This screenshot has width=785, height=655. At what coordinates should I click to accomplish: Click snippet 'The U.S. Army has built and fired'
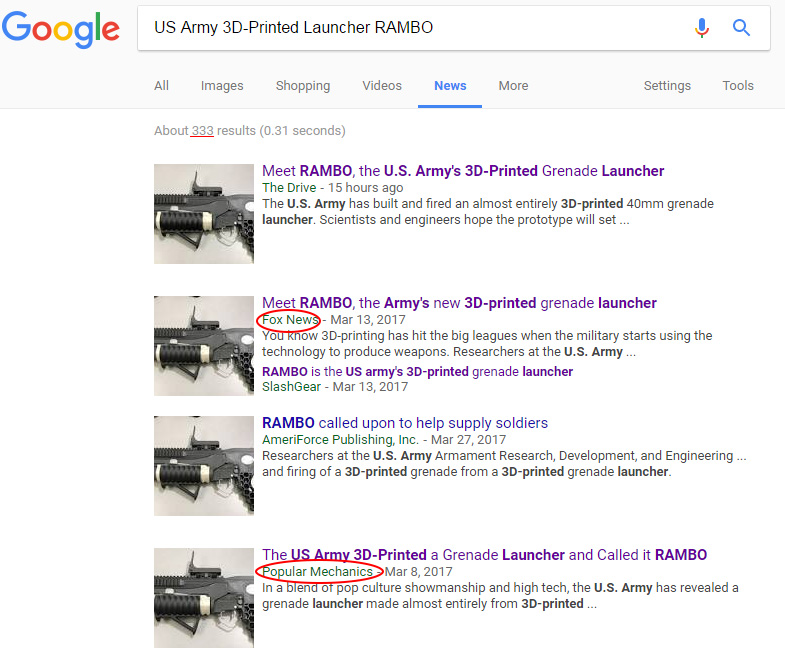coord(488,211)
